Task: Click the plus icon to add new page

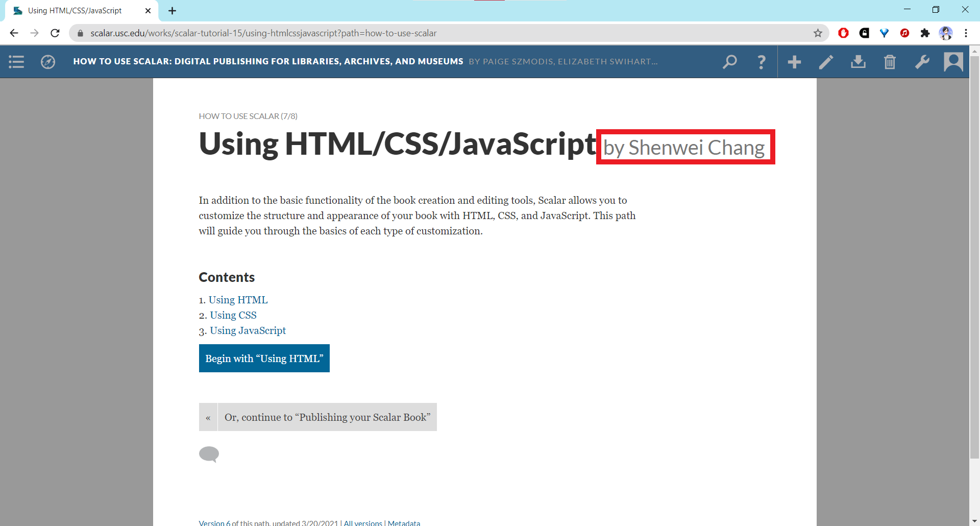Action: pos(794,62)
